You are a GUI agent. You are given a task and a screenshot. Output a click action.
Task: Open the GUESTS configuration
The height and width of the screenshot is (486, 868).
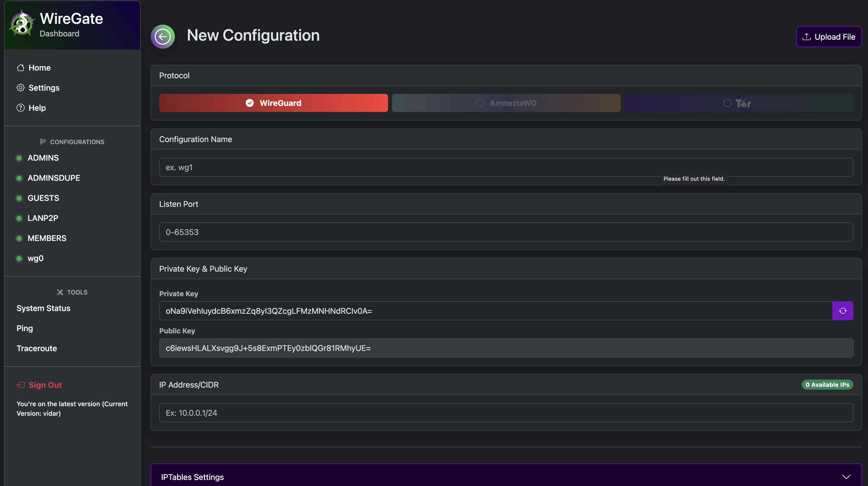click(x=43, y=198)
